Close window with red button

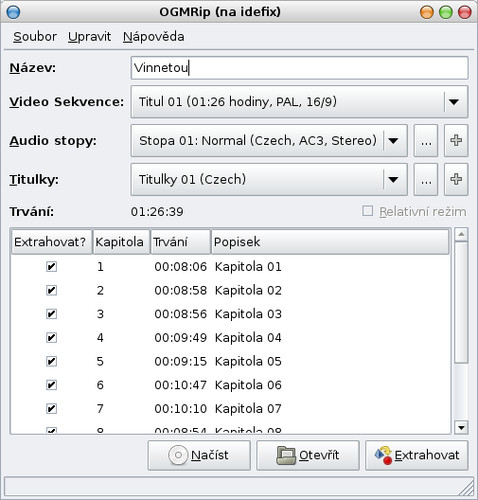pos(465,12)
